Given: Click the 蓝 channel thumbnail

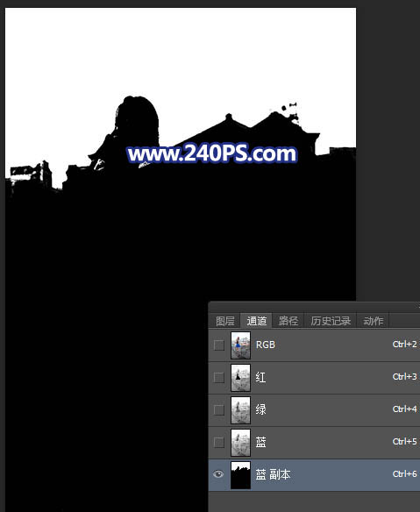Looking at the screenshot, I should click(241, 443).
